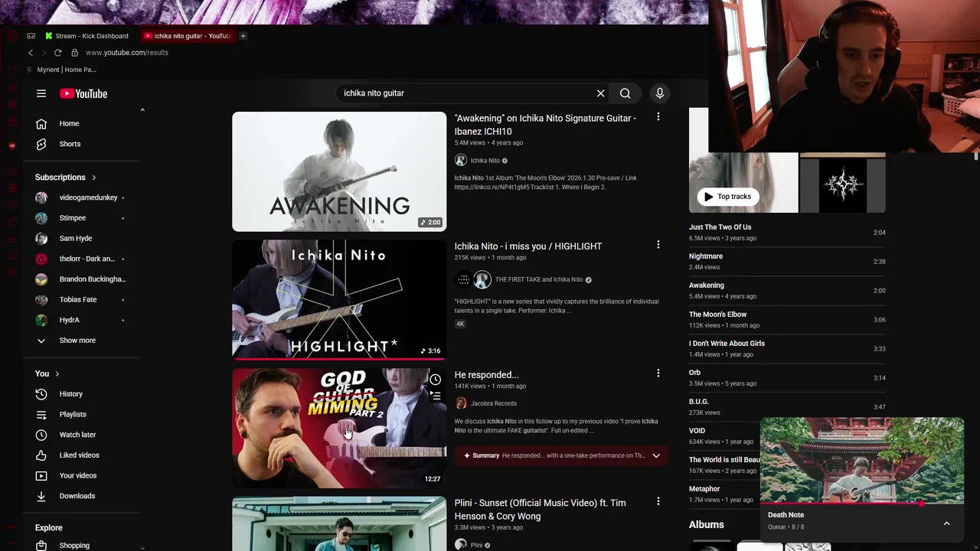Viewport: 980px width, 551px height.
Task: Open the Plini Sunset video thumbnail
Action: [x=339, y=524]
